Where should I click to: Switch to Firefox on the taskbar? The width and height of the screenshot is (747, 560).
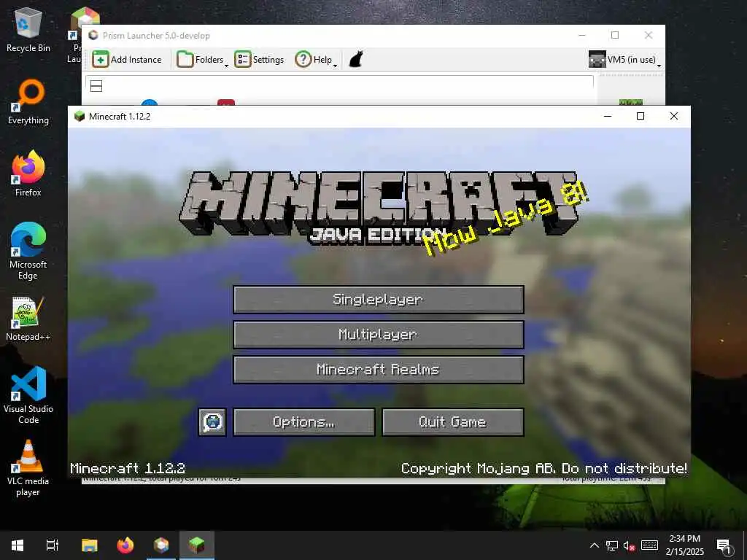(x=125, y=545)
